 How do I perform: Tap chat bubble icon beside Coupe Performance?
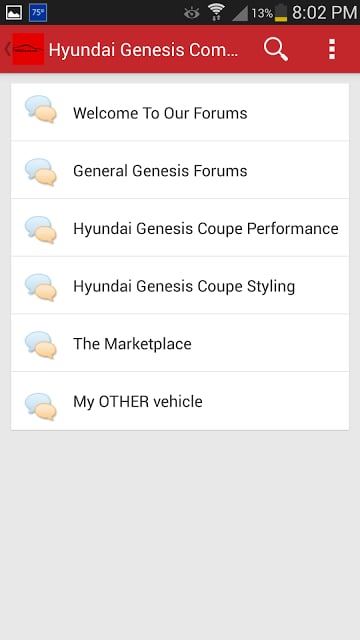coord(40,229)
